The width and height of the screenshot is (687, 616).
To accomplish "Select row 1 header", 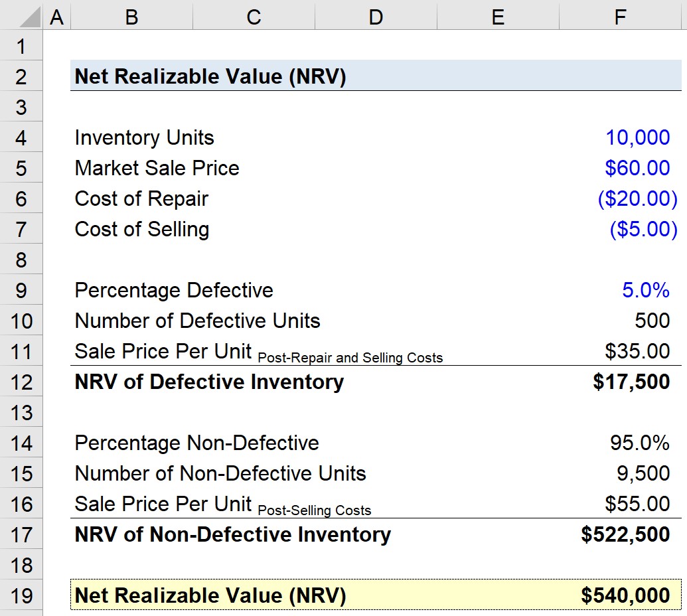I will 21,46.
